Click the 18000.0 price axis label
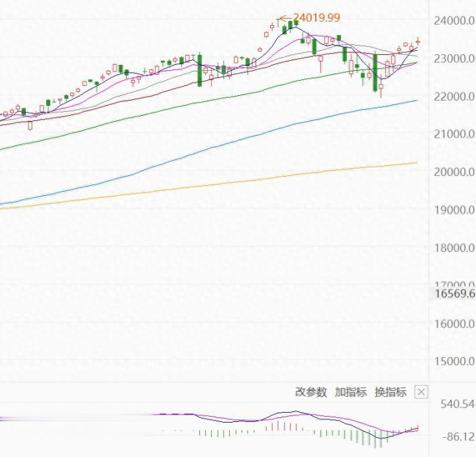Viewport: 476px width, 457px height. tap(454, 248)
